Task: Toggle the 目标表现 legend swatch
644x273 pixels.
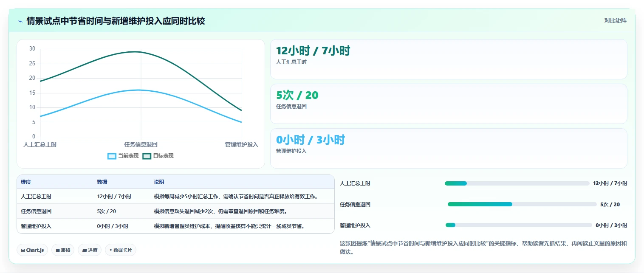Action: point(147,156)
